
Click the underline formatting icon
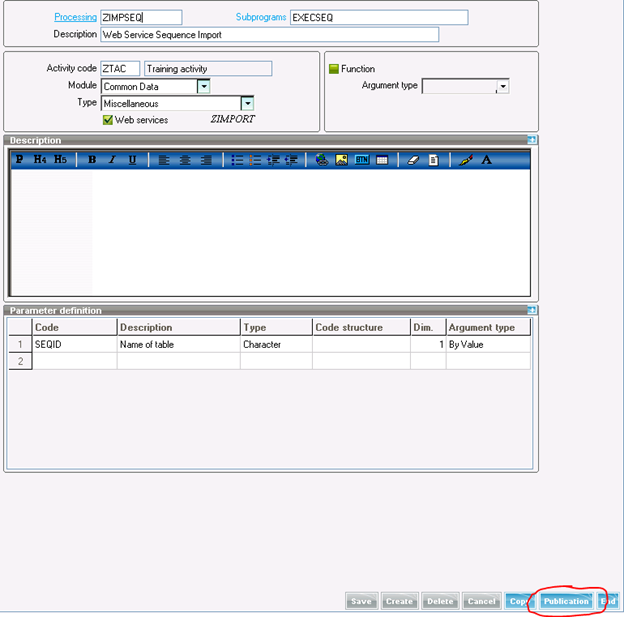132,160
